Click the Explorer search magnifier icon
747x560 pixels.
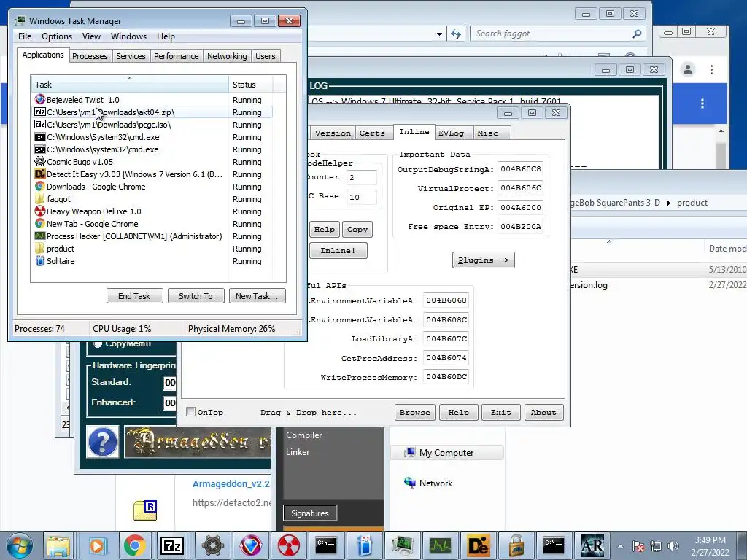(x=637, y=34)
